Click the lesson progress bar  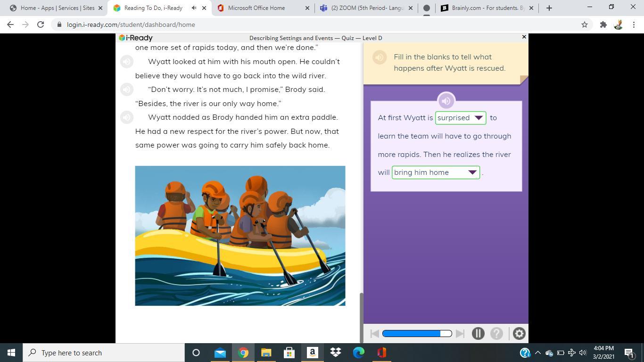click(417, 333)
